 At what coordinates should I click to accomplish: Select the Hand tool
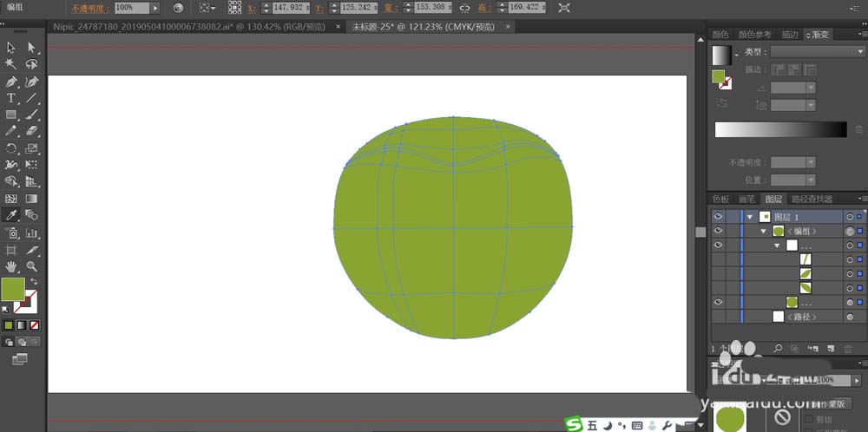(11, 266)
